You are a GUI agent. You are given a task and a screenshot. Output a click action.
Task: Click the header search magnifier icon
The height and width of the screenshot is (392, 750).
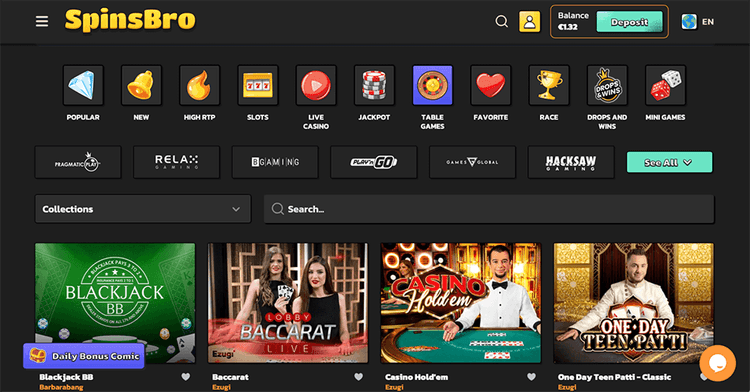point(501,22)
